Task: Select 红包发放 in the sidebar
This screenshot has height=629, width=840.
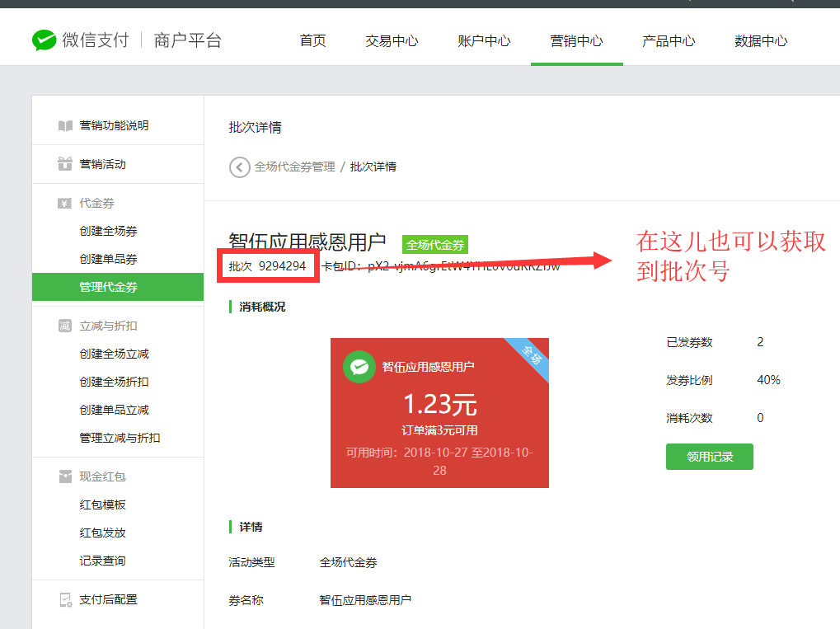Action: coord(103,533)
